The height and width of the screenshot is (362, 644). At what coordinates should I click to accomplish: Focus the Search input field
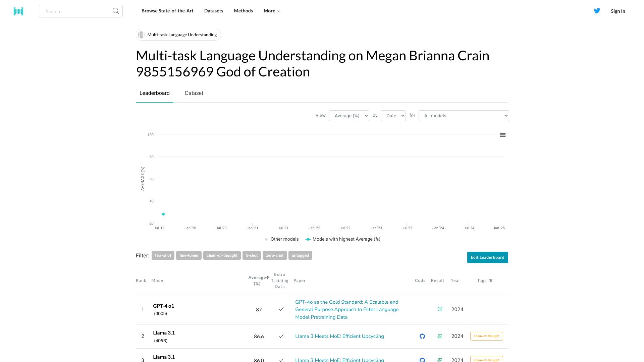tap(77, 11)
